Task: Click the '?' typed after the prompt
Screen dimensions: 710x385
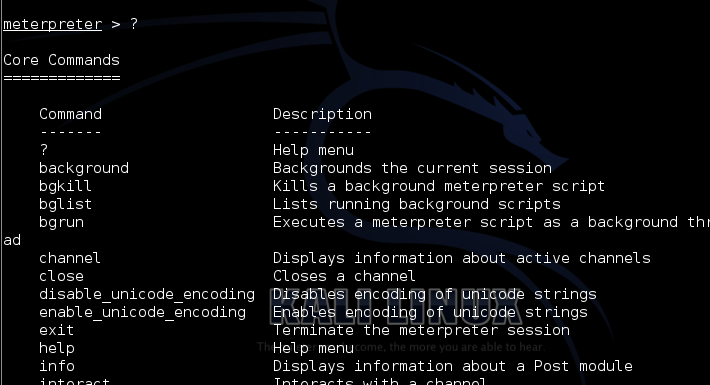Action: coord(134,24)
